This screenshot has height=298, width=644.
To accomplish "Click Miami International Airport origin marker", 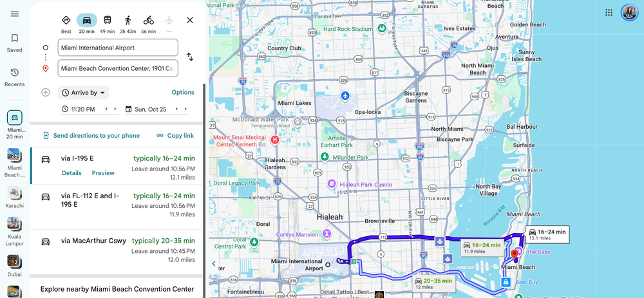I will pyautogui.click(x=327, y=265).
